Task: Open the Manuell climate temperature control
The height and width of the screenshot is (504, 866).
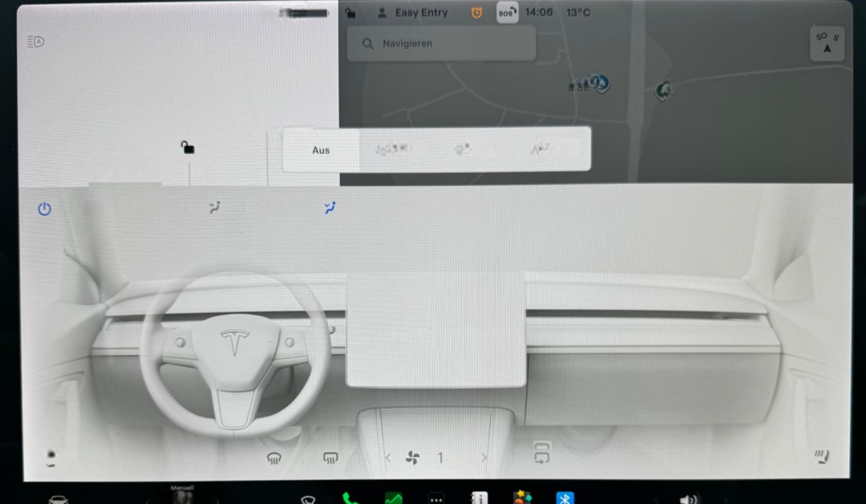Action: click(x=182, y=495)
